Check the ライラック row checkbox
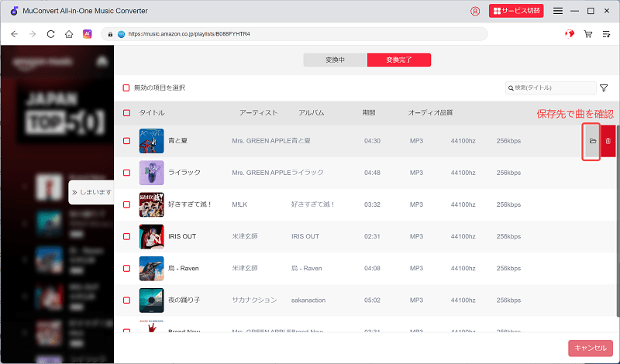The image size is (620, 364). 126,173
